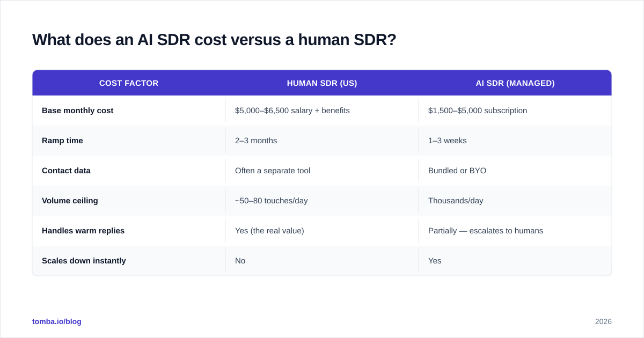Select the 'No' cell in Scales down row
Image resolution: width=644 pixels, height=338 pixels.
(322, 261)
